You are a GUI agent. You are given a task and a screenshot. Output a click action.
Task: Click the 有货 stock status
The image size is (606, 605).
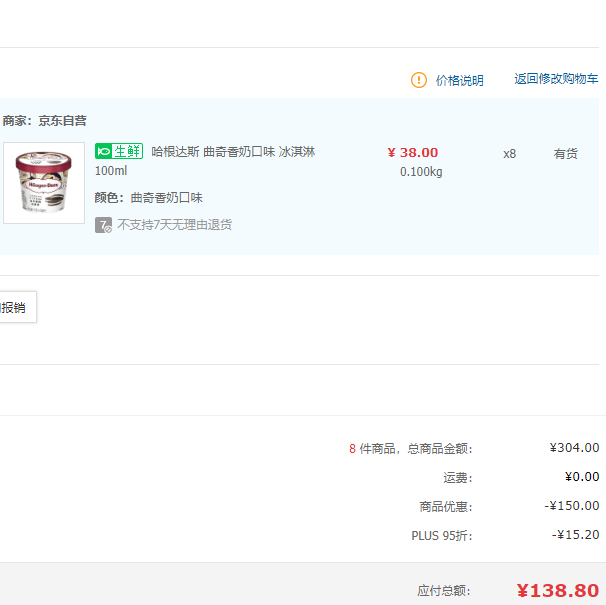pos(566,154)
